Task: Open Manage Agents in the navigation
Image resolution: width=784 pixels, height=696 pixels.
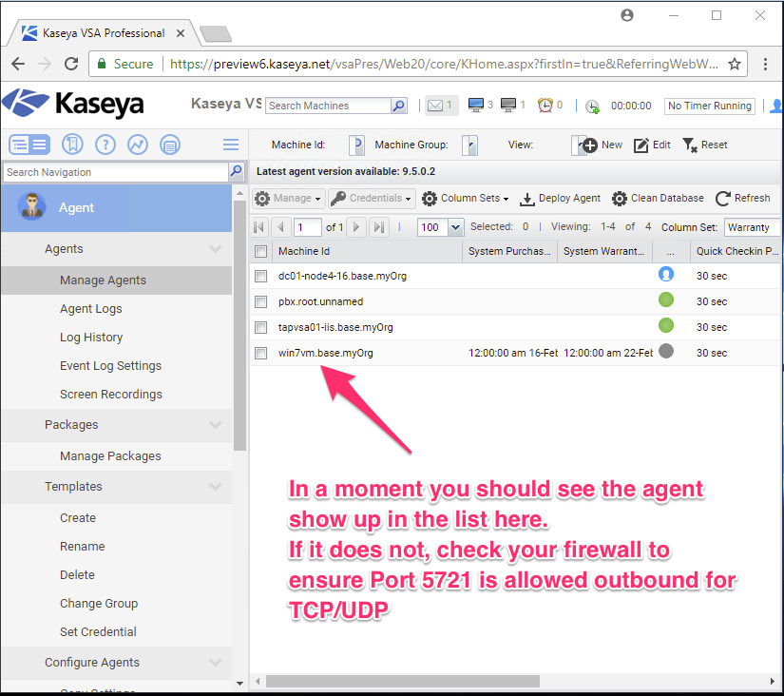Action: 117,280
